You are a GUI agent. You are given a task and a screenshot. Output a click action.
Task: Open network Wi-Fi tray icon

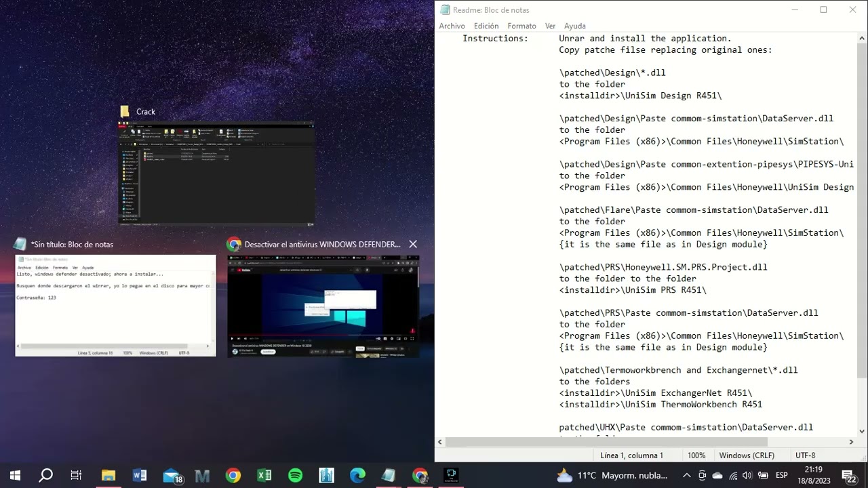point(732,475)
